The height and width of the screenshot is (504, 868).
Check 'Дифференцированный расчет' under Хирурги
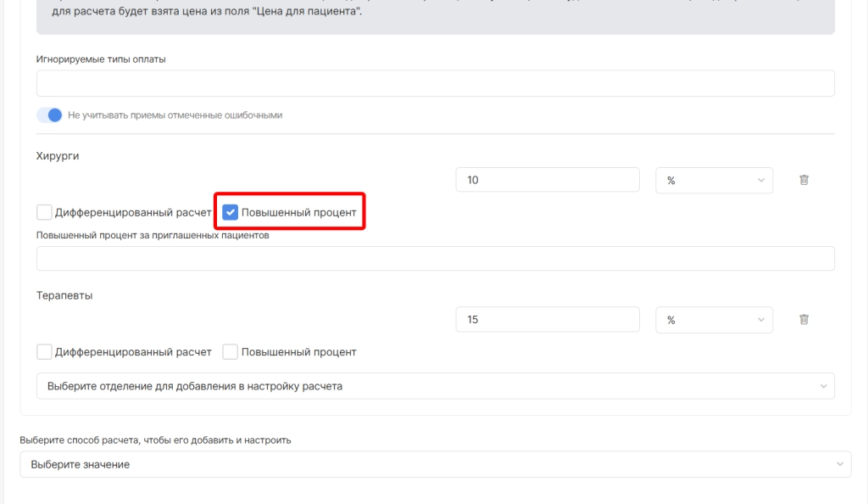click(44, 212)
